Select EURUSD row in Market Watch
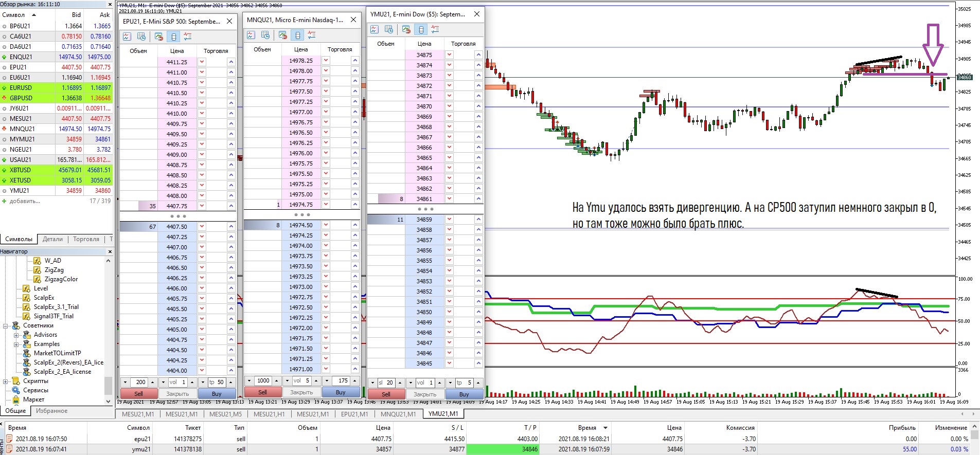 click(56, 88)
